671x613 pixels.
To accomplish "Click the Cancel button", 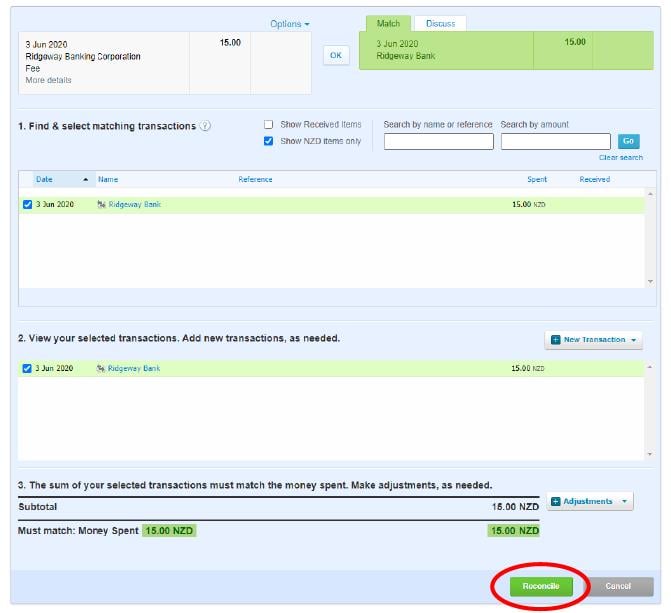I will coord(618,586).
